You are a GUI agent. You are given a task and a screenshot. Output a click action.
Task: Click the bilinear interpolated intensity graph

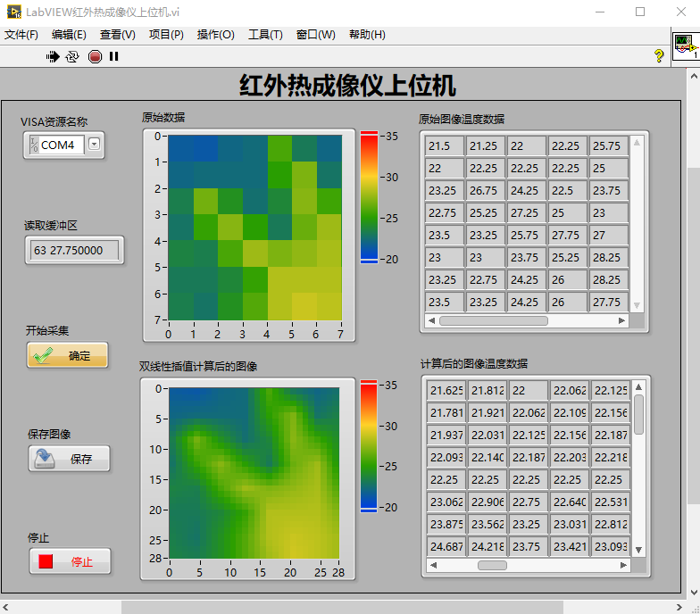(x=254, y=473)
